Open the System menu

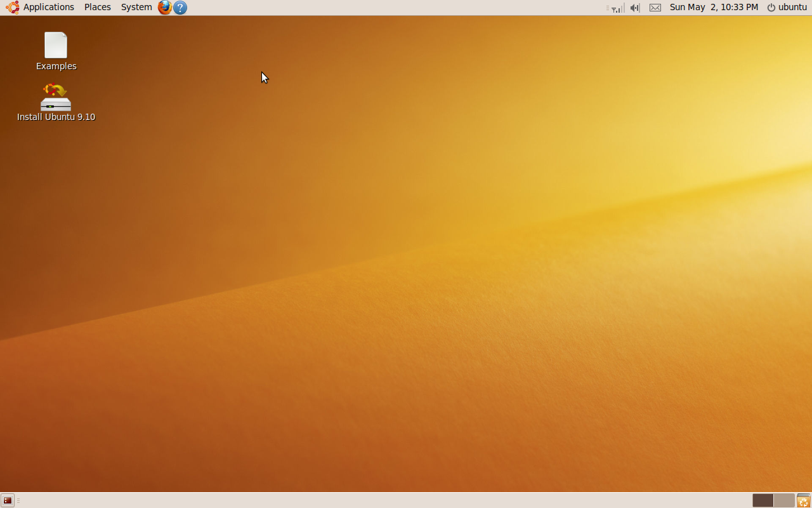pos(136,8)
